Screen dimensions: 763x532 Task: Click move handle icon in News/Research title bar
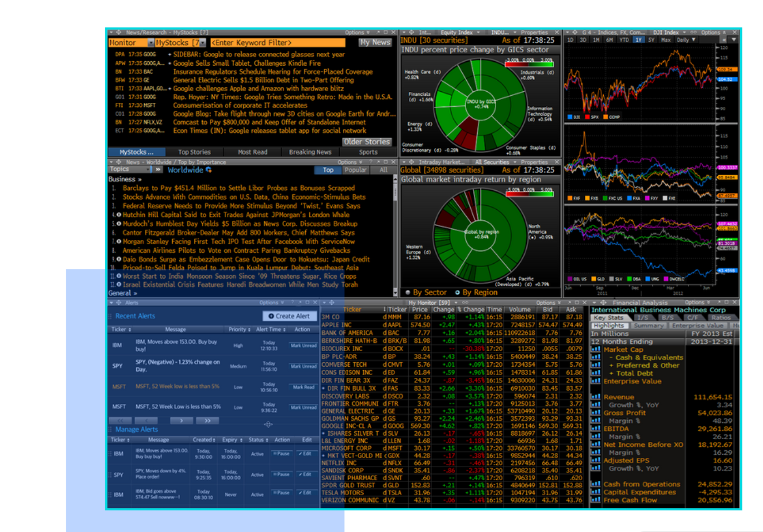(118, 32)
